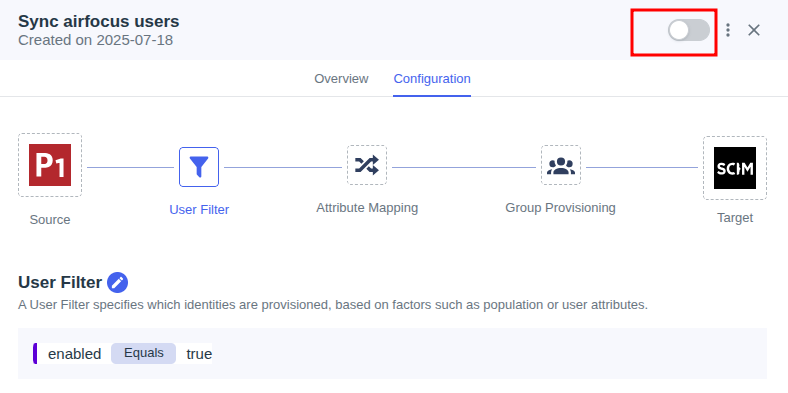Click the Attribute Mapping step label
The image size is (788, 393).
[367, 208]
